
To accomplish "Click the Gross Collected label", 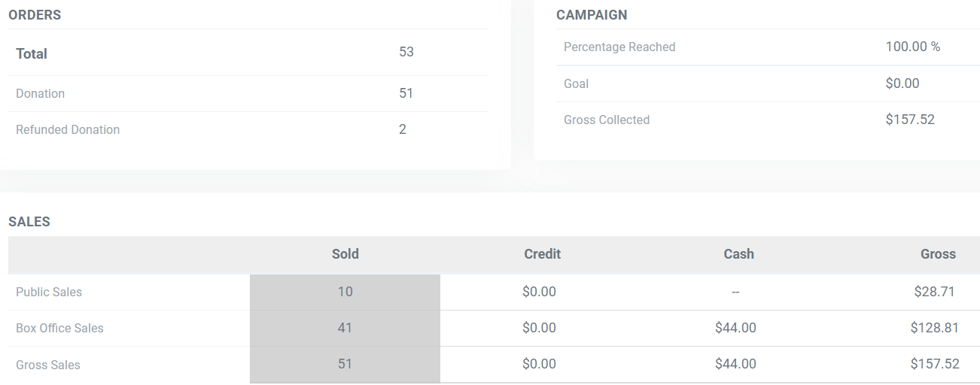I will (606, 120).
